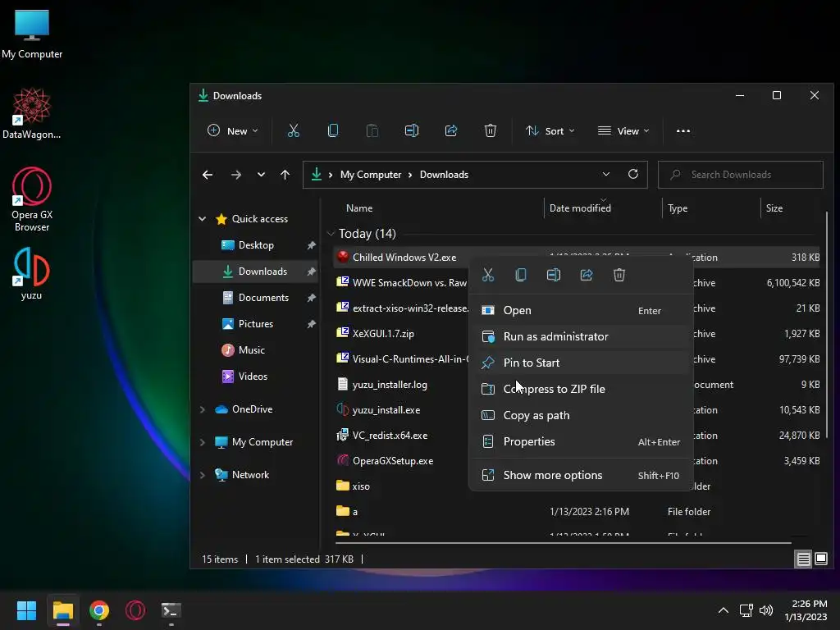The image size is (840, 630).
Task: Choose Show more options
Action: point(582,475)
